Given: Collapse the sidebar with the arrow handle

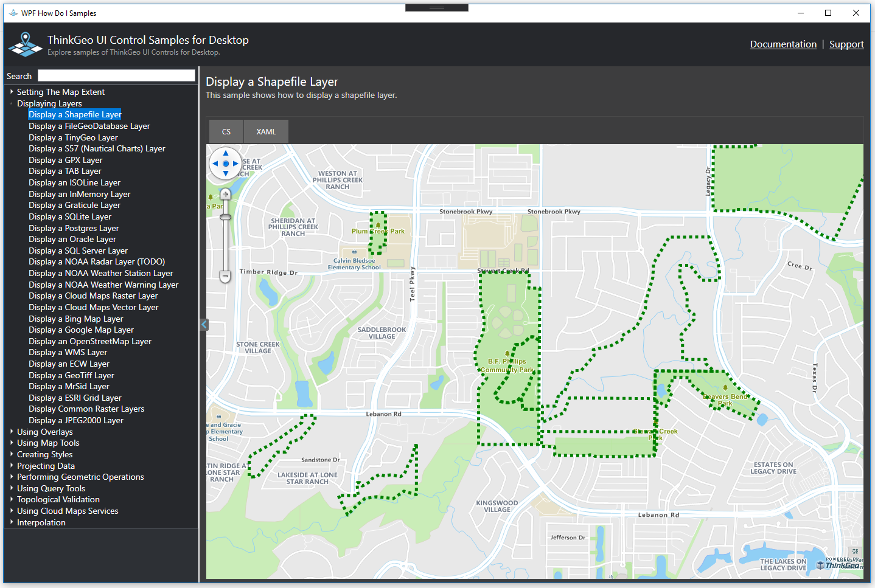Looking at the screenshot, I should (204, 325).
